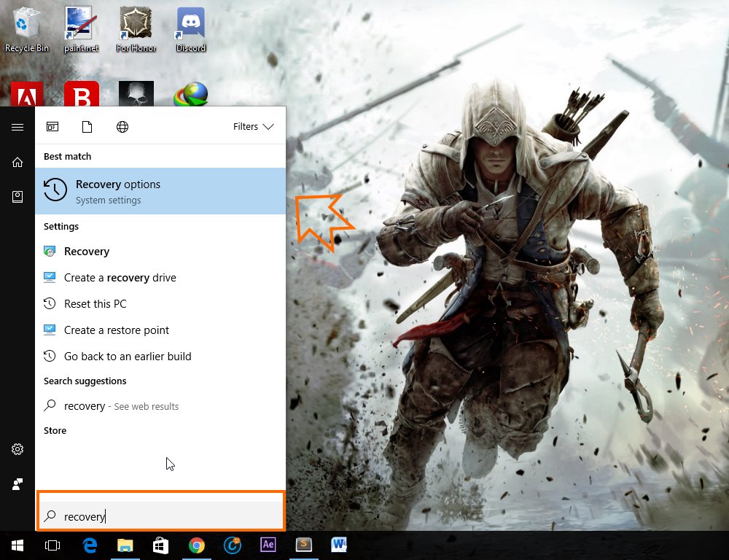Click the Feedback icon in the search sidebar
The image size is (729, 560).
[17, 484]
